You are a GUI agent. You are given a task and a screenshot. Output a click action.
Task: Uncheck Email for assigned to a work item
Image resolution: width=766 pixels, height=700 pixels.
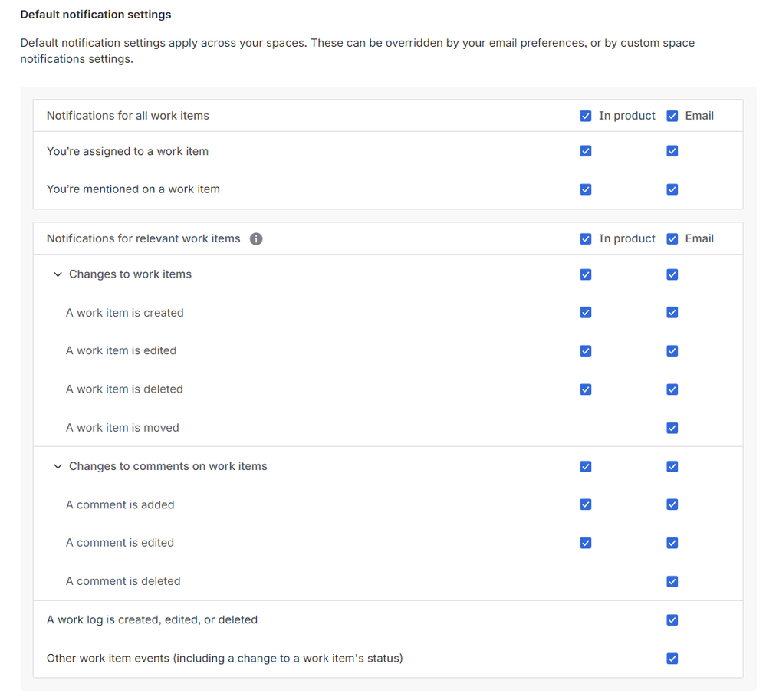click(x=672, y=151)
